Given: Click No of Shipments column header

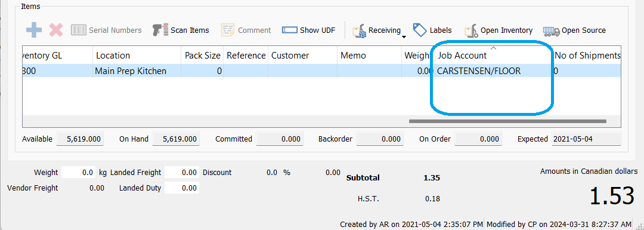Looking at the screenshot, I should [587, 55].
